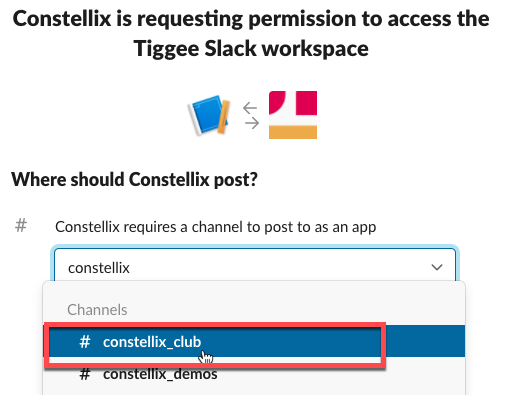Screen dimensions: 517x395
Task: Click the right-pointing arrow between logos
Action: [252, 123]
